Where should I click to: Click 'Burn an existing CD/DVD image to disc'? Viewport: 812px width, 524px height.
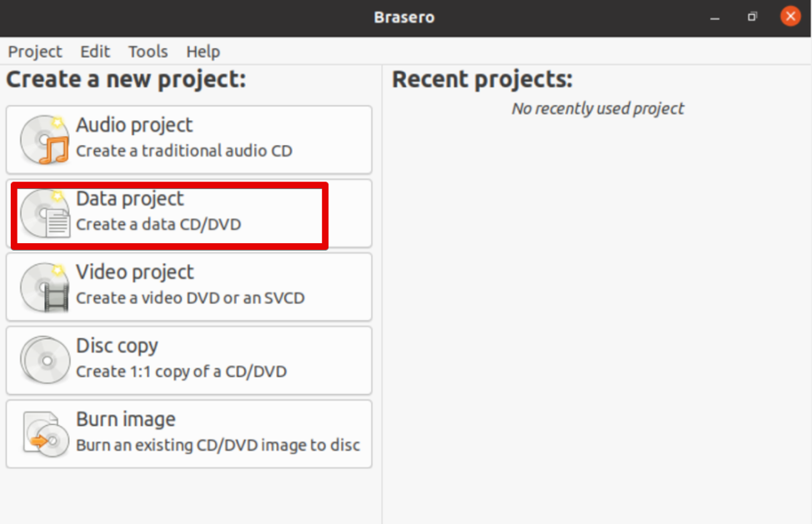tap(218, 445)
